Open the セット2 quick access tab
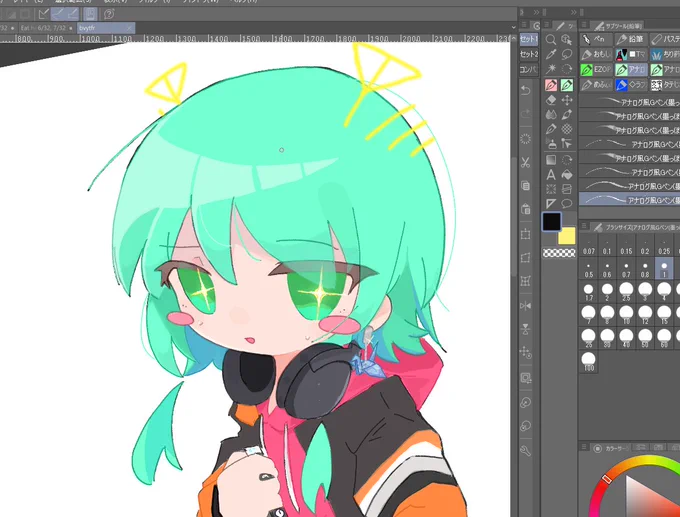 529,54
